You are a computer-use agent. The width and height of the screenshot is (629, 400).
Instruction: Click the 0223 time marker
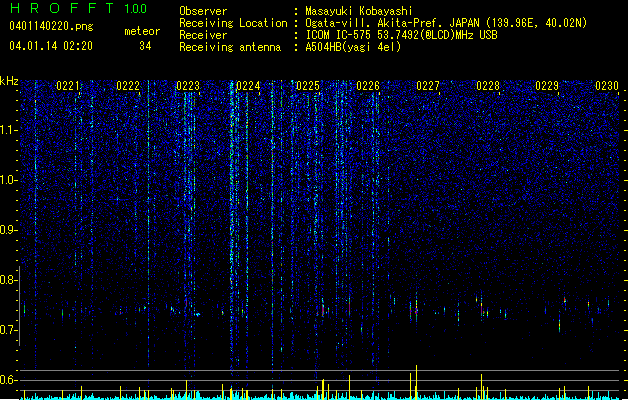[188, 86]
